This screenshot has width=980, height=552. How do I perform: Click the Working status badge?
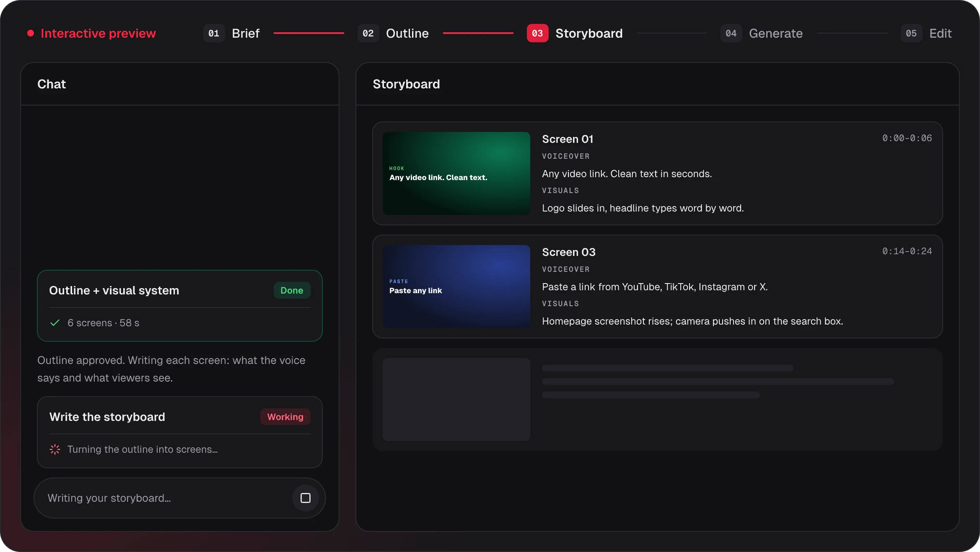(285, 417)
